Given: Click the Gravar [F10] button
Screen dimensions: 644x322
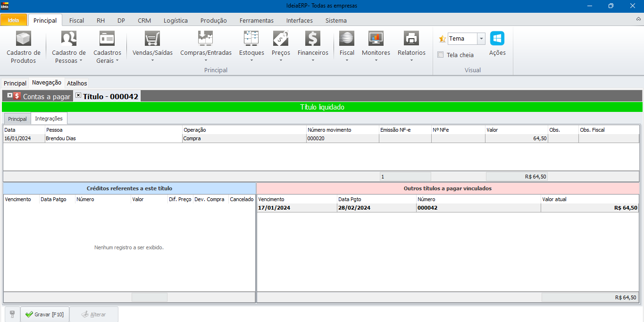Looking at the screenshot, I should click(x=45, y=314).
